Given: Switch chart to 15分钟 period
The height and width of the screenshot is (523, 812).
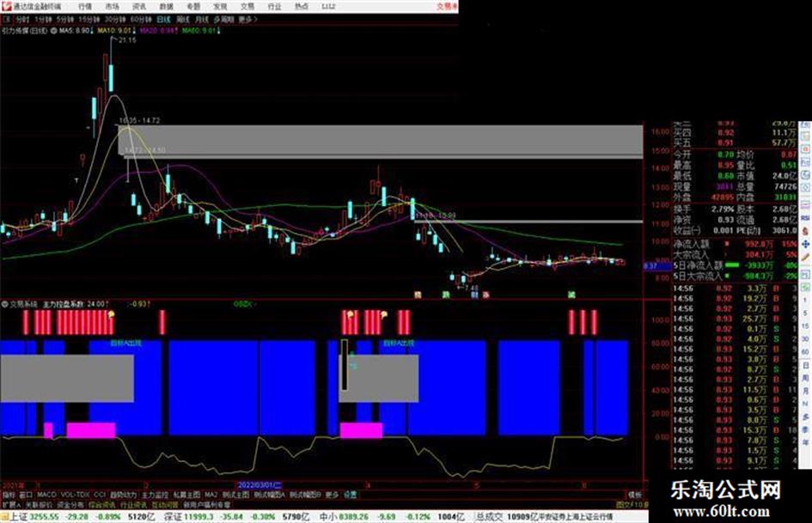Looking at the screenshot, I should pyautogui.click(x=89, y=20).
